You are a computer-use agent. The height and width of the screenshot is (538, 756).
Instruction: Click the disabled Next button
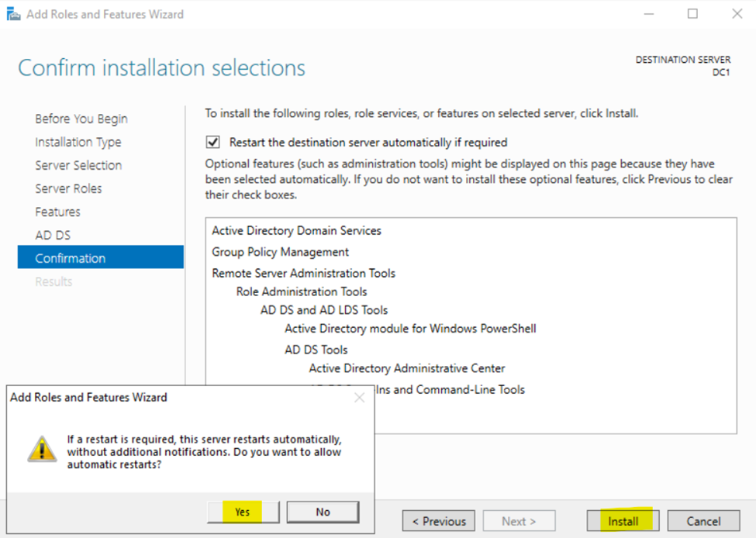(519, 521)
